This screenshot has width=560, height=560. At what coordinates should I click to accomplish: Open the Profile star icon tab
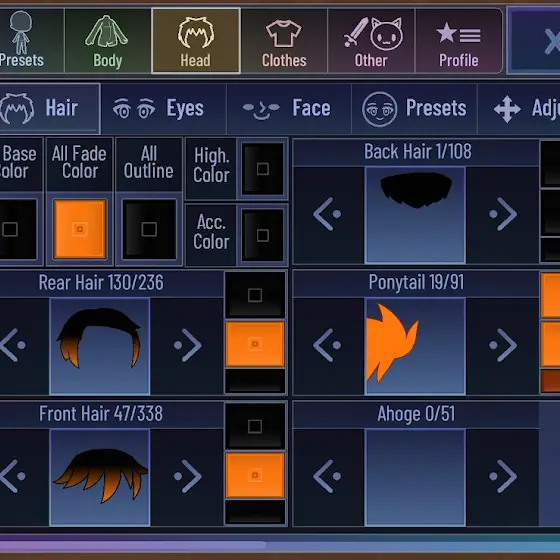pos(459,41)
